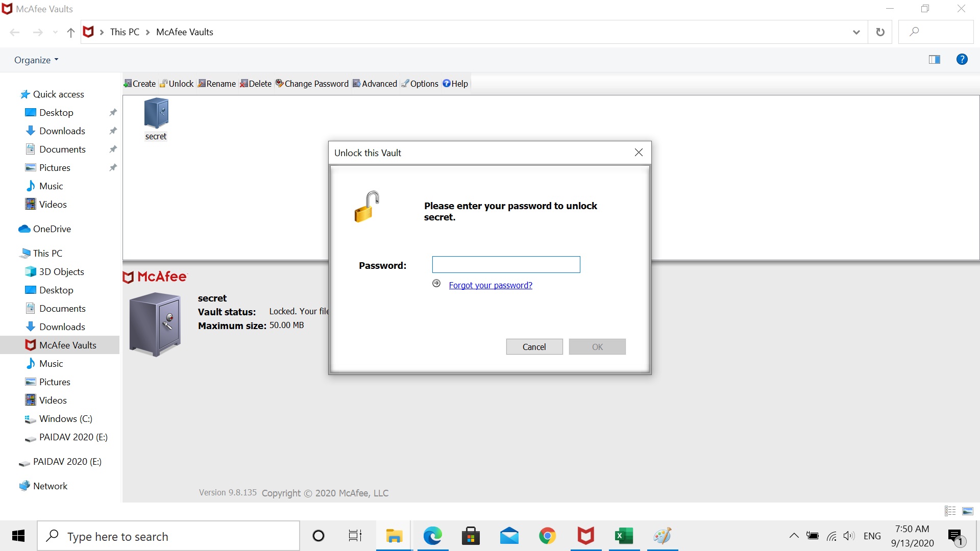The height and width of the screenshot is (551, 980).
Task: Click the Delete vault toolbar button
Action: (256, 84)
